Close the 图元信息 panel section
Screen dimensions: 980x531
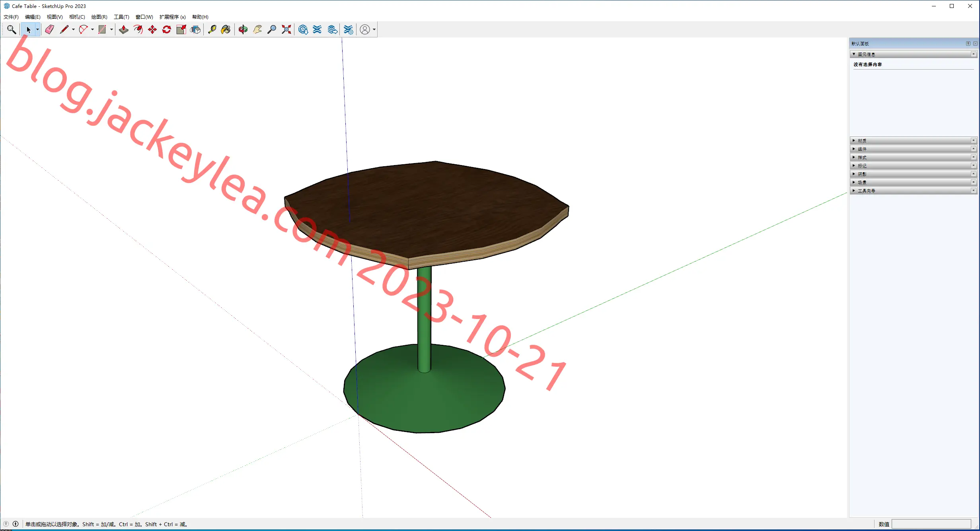click(x=974, y=54)
